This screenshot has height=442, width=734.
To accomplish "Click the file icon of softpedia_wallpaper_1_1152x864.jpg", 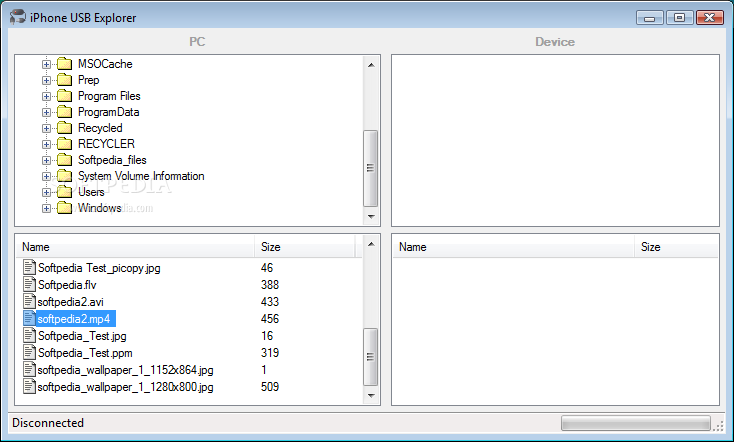I will pyautogui.click(x=29, y=369).
